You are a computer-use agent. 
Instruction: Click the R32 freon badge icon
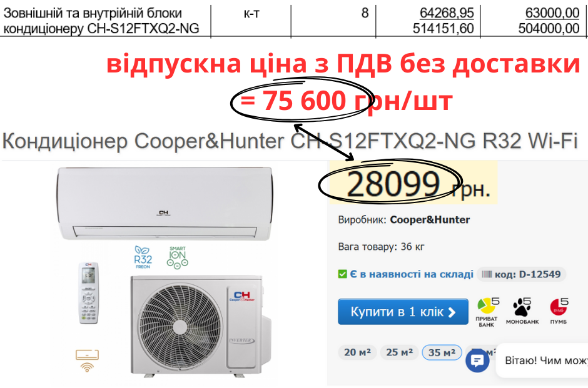point(143,257)
